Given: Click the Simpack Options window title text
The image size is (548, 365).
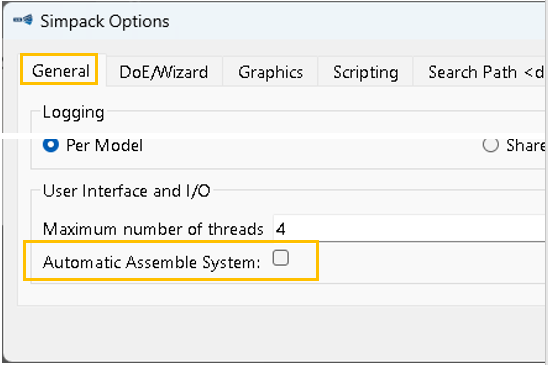Looking at the screenshot, I should tap(105, 22).
